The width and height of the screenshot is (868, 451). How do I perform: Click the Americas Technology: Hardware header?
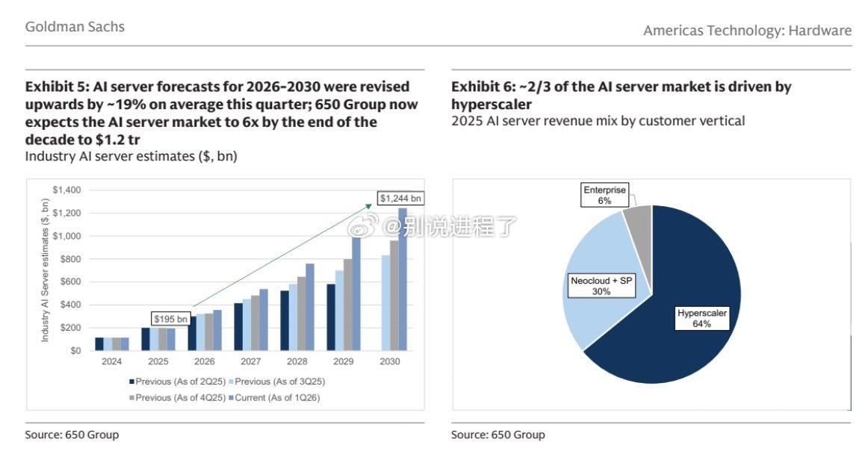coord(747,31)
